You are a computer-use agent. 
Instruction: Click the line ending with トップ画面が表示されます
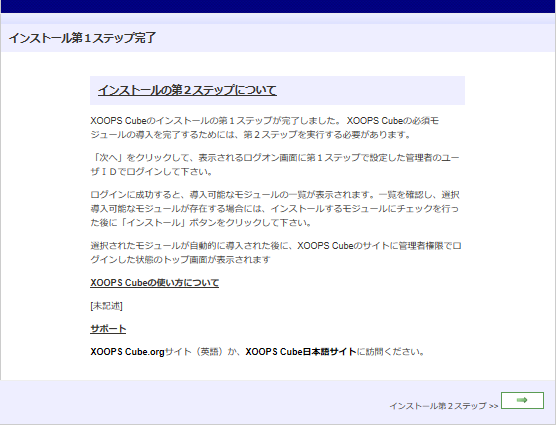180,259
